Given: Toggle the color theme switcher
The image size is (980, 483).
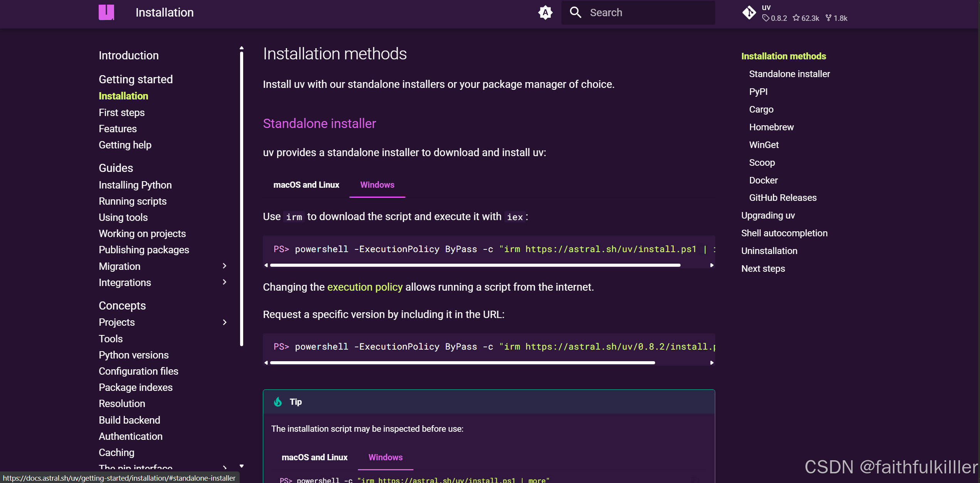Looking at the screenshot, I should click(x=545, y=12).
